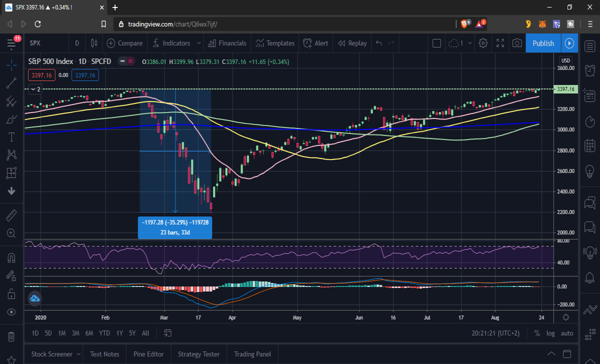The width and height of the screenshot is (600, 364).
Task: Open the calendar panel
Action: pos(590,146)
